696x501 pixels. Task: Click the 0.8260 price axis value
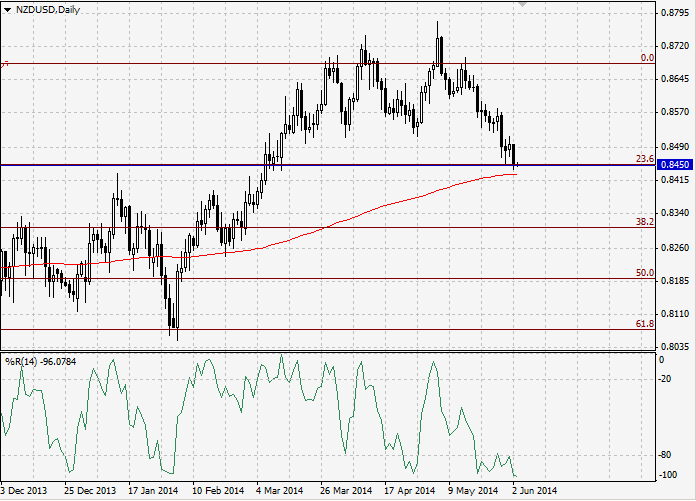(x=675, y=248)
